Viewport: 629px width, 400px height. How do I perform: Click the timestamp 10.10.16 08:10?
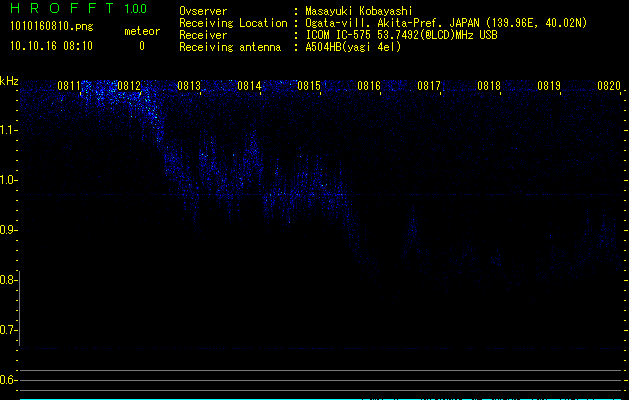click(51, 46)
